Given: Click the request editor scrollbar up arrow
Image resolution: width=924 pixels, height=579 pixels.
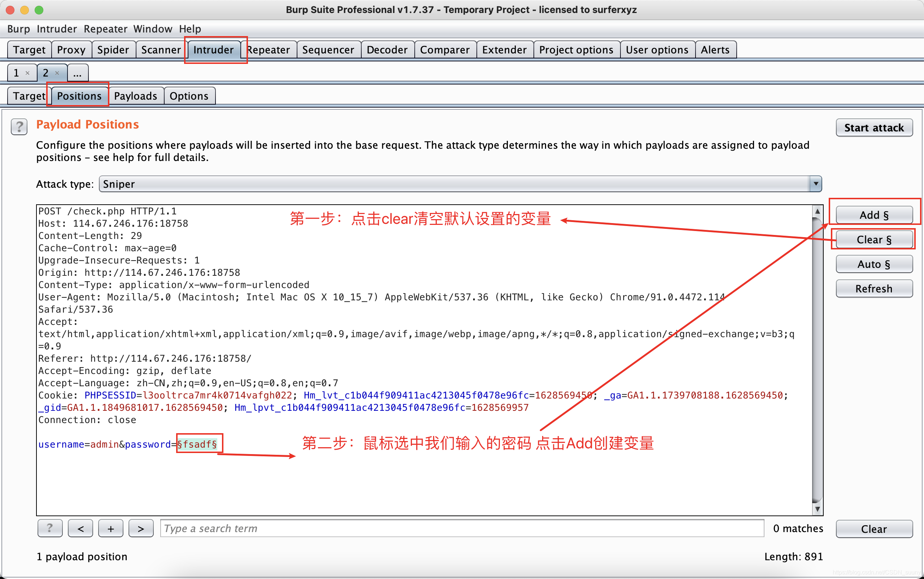Looking at the screenshot, I should (x=817, y=211).
